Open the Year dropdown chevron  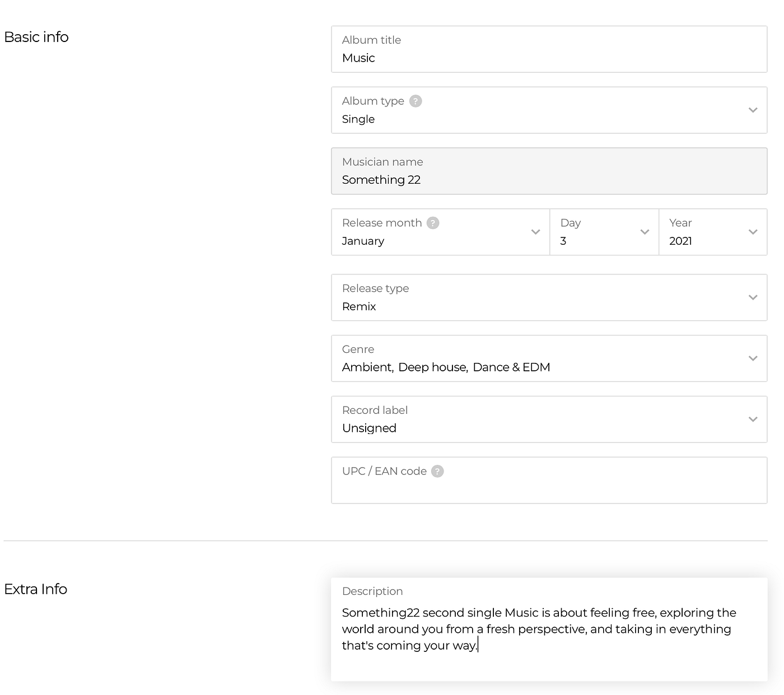[753, 232]
